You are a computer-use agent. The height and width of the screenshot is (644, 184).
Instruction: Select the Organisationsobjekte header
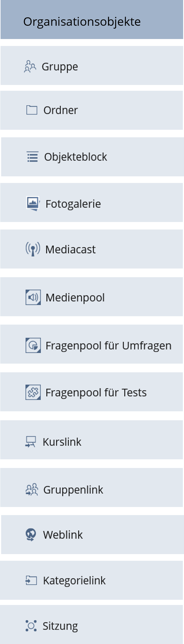pos(82,22)
